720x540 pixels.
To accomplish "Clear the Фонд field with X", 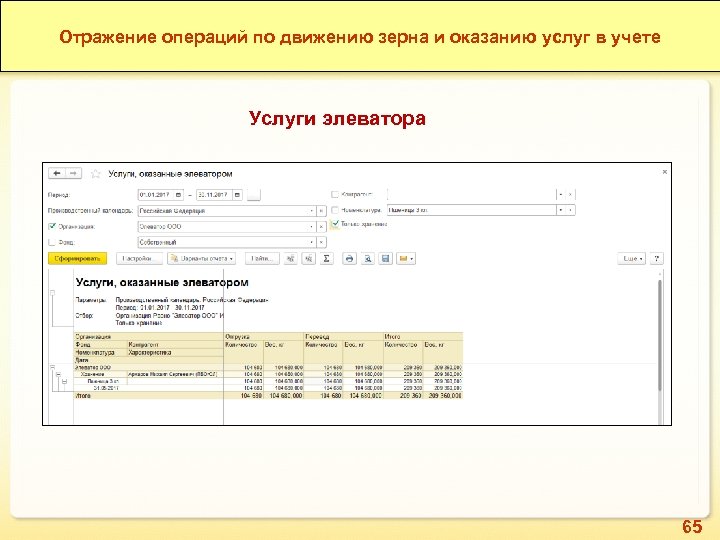I will [321, 242].
